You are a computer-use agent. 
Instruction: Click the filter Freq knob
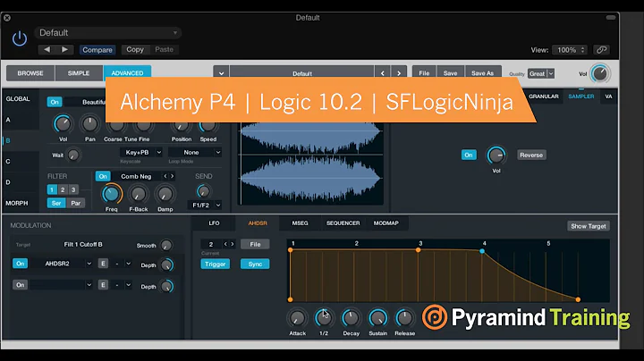[x=111, y=194]
